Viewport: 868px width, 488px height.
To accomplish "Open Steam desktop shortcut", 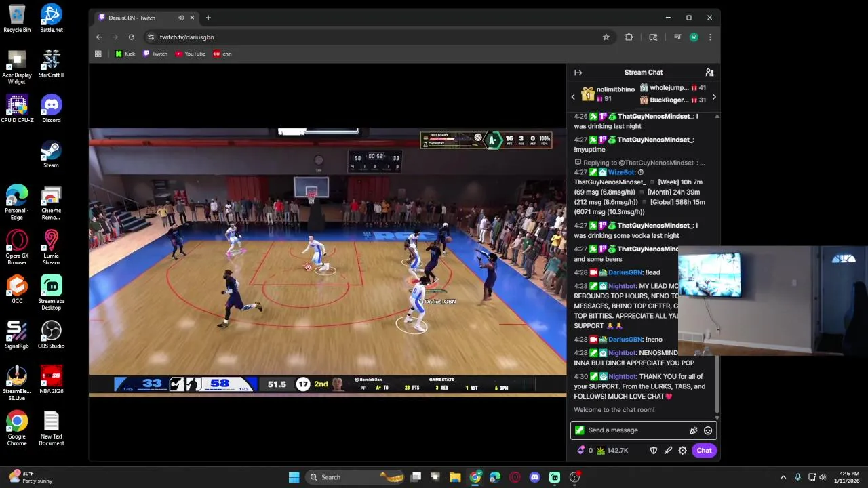I will coord(52,154).
